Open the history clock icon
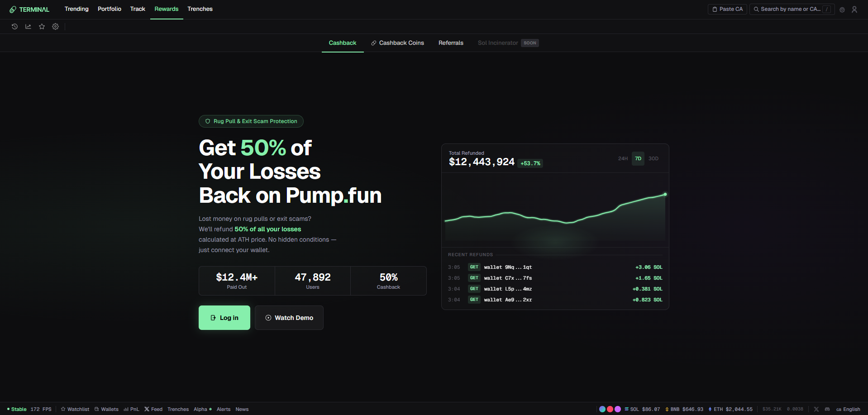Viewport: 868px width, 415px height. [14, 27]
